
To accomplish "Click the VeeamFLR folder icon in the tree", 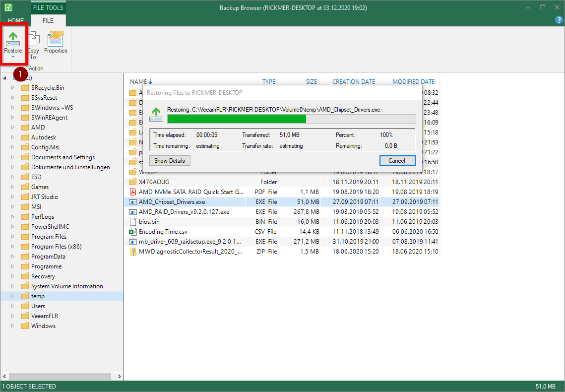I will tap(25, 316).
